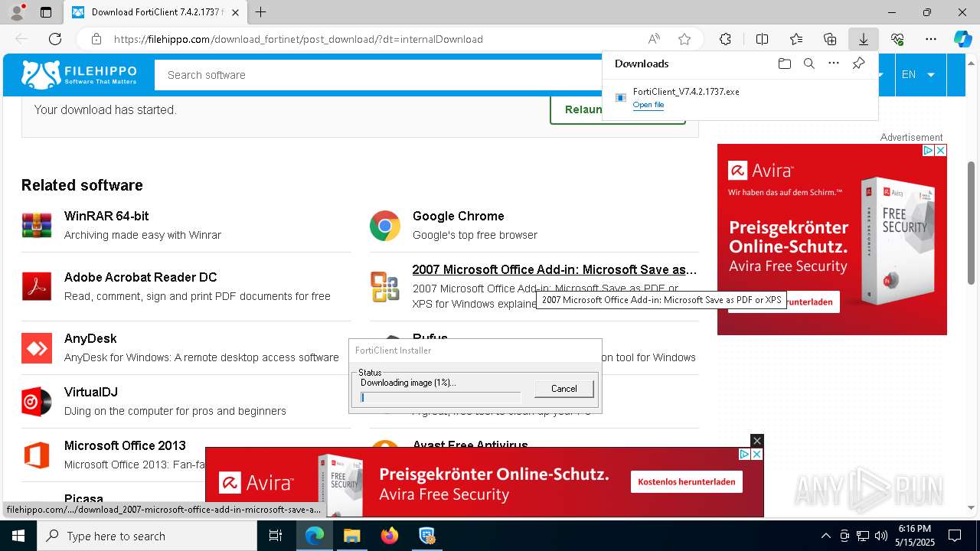
Task: Click the site info lock icon
Action: [96, 39]
